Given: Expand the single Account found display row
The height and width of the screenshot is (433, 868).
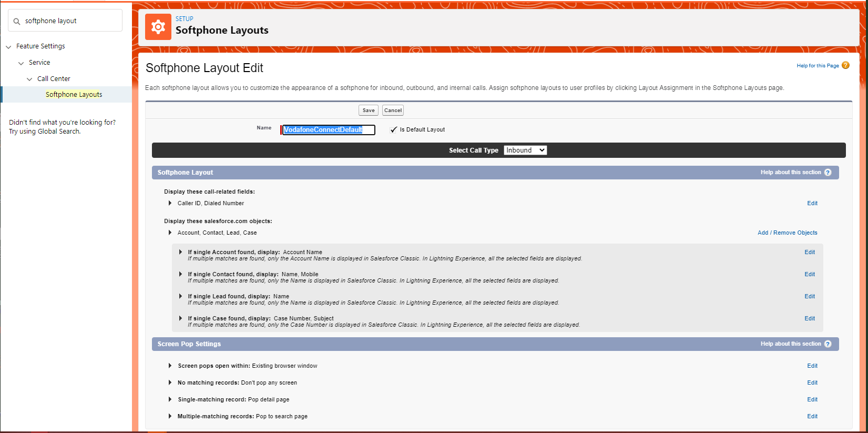Looking at the screenshot, I should pos(180,252).
